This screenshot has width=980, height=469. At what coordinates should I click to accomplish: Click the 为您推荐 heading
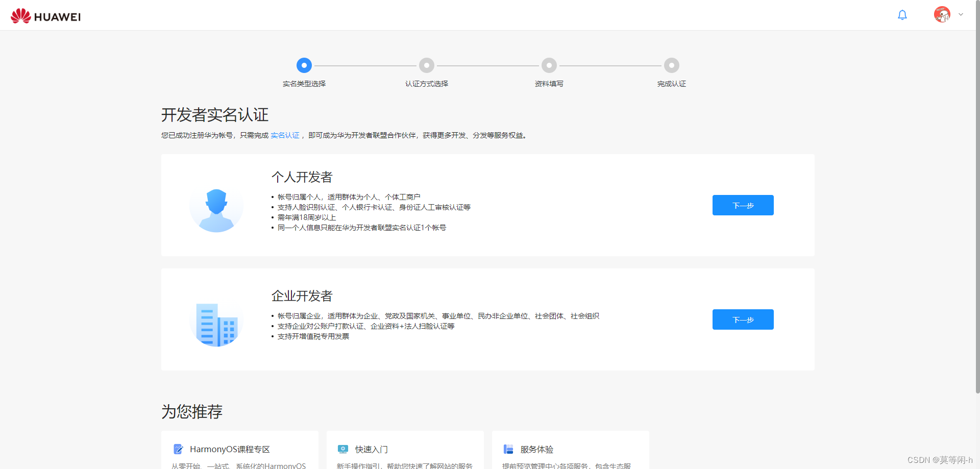(192, 411)
